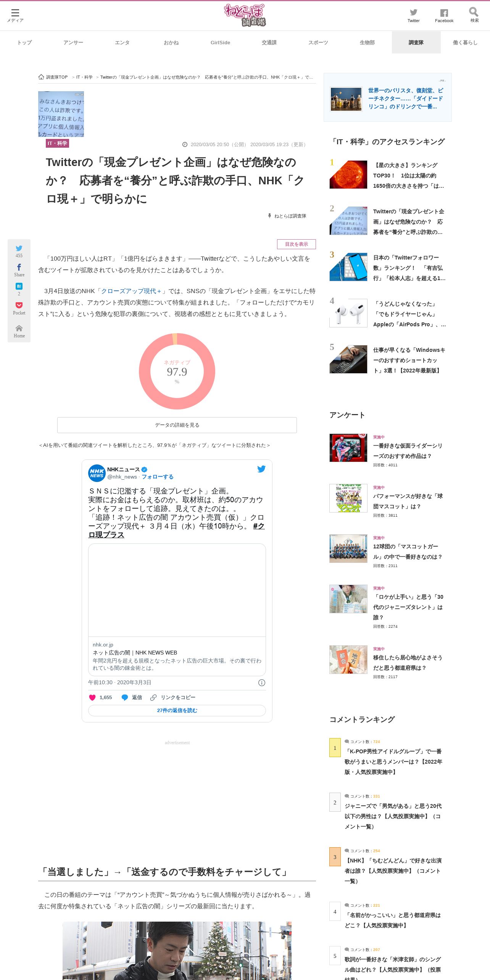Copy tweet link リンクをコピー

pyautogui.click(x=173, y=698)
